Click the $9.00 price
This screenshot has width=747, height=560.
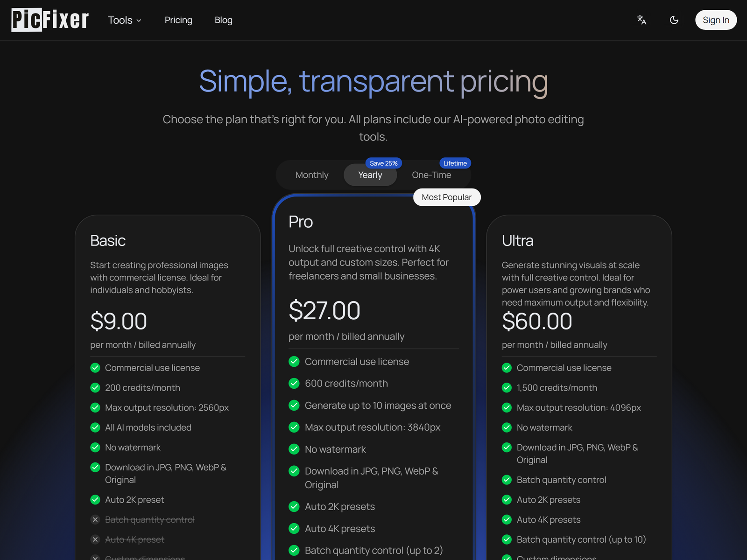[x=119, y=321]
